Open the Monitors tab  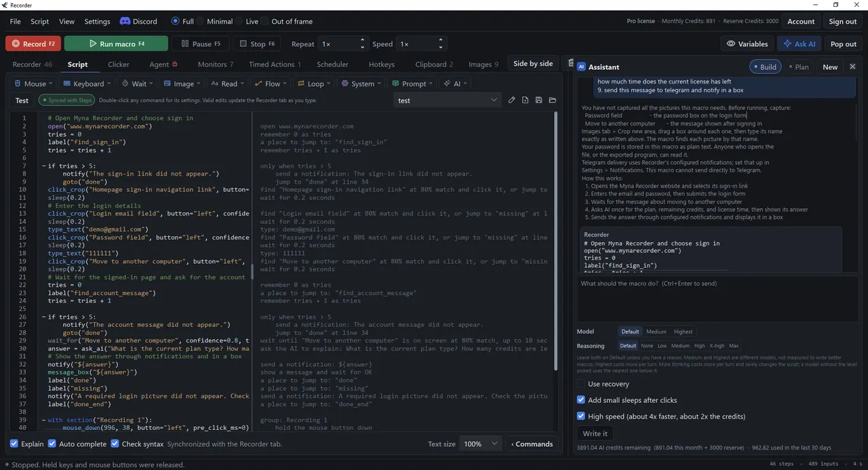tap(215, 64)
